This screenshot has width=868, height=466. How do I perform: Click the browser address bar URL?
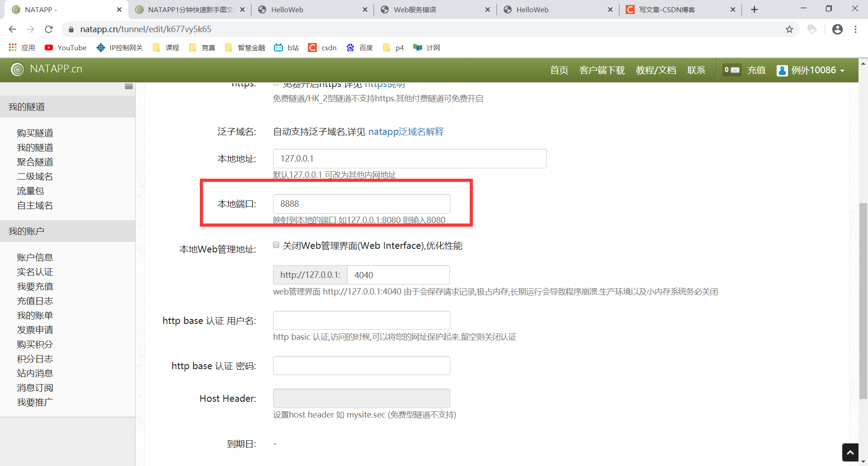coord(146,29)
